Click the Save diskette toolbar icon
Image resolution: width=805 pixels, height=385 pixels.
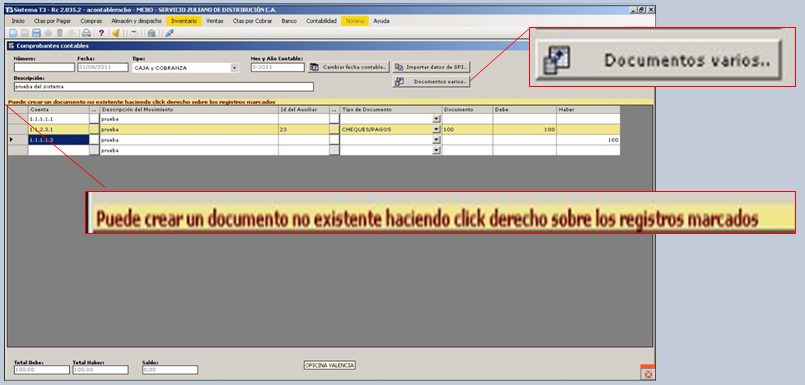pos(36,33)
